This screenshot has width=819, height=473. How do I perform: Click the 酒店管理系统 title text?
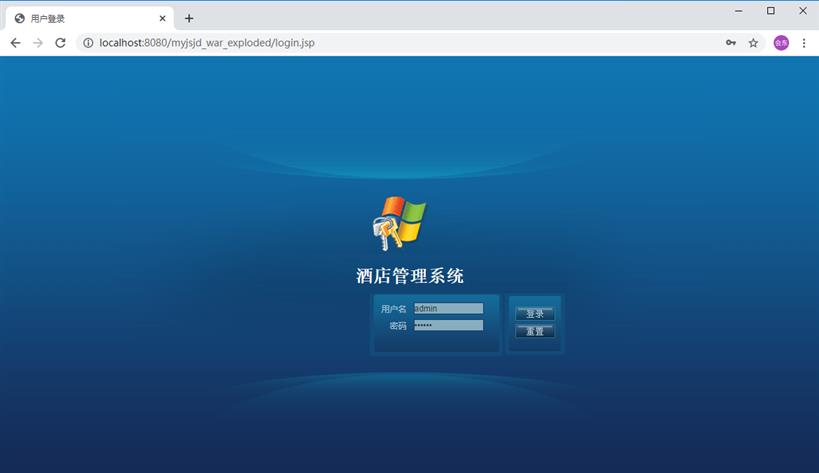[410, 276]
